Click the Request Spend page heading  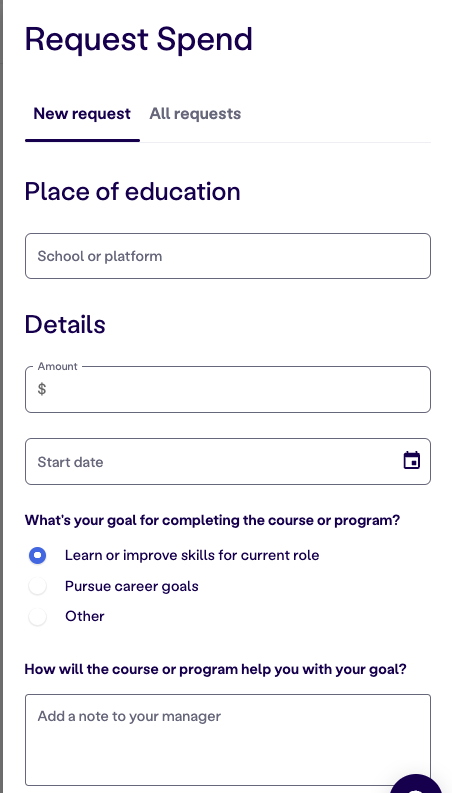click(x=139, y=39)
